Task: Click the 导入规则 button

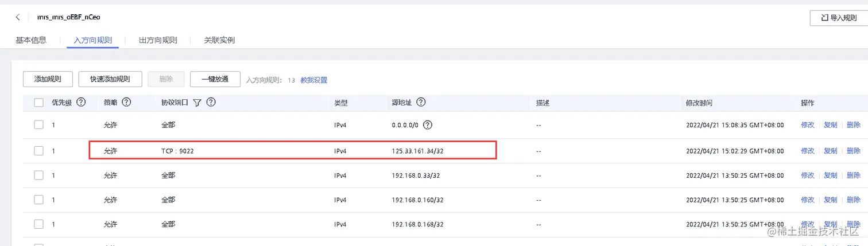Action: pos(839,18)
